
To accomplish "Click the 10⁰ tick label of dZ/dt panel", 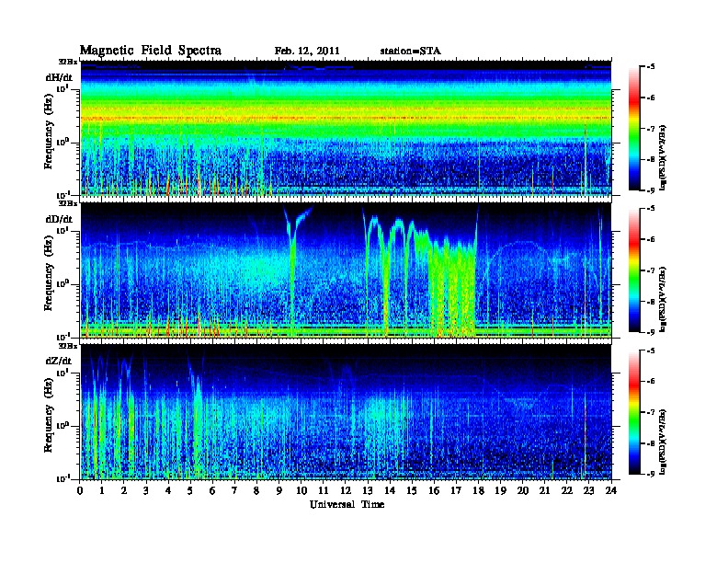I will coord(63,425).
